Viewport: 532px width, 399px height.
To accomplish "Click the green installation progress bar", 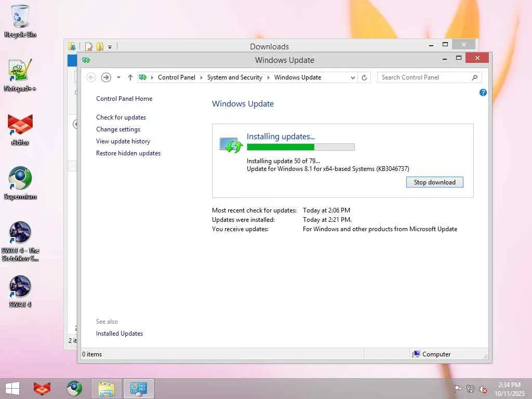I will click(301, 147).
